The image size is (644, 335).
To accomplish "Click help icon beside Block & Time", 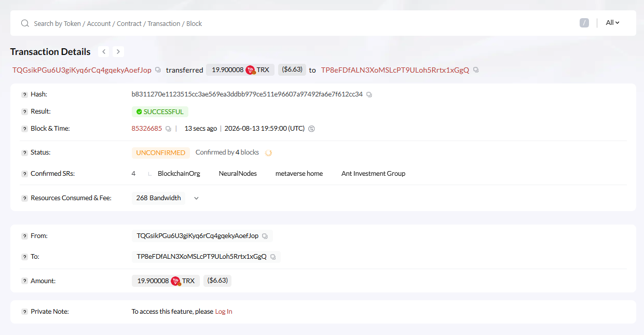I will (24, 129).
